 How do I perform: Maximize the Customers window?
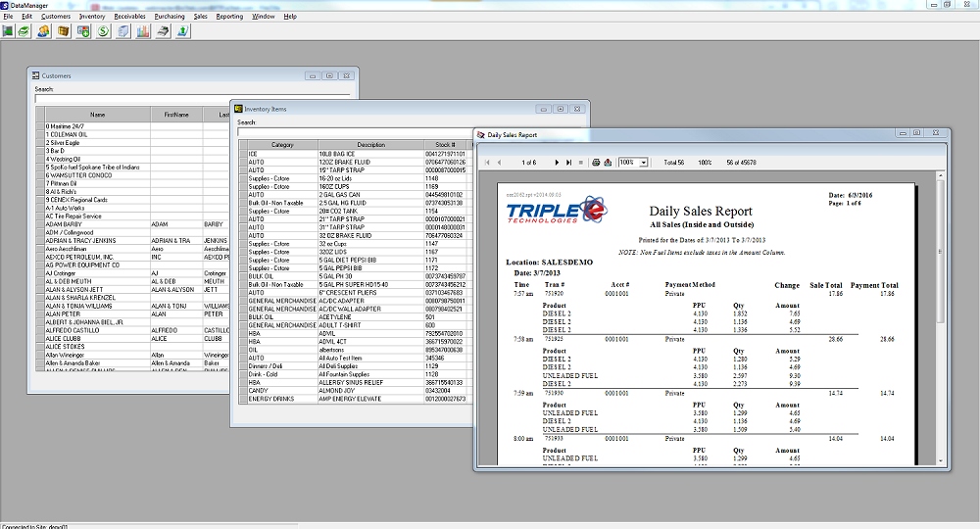(x=329, y=75)
